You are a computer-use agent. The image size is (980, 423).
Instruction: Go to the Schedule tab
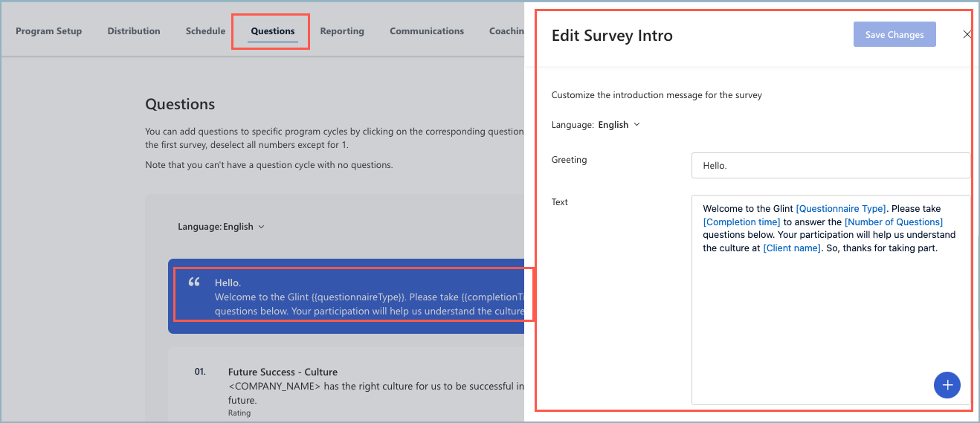205,31
